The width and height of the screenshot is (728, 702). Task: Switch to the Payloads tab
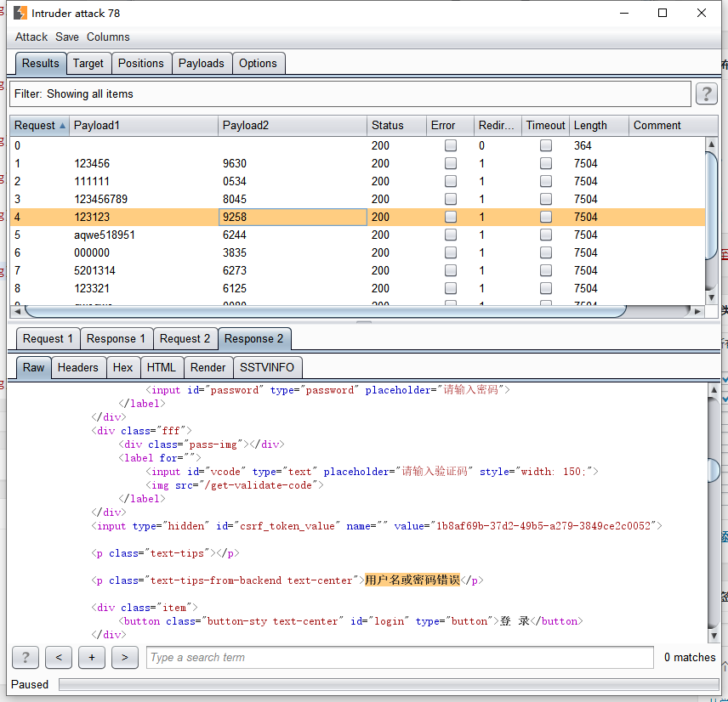pos(201,63)
